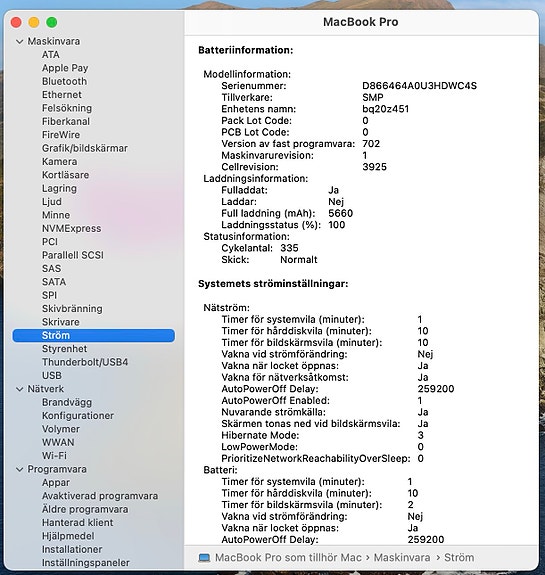Open Lagring in the sidebar
Image resolution: width=545 pixels, height=575 pixels.
tap(59, 188)
